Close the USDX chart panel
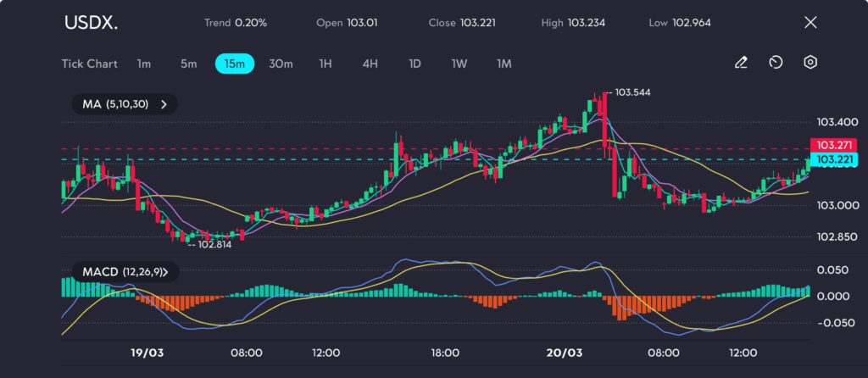This screenshot has height=378, width=868. [810, 23]
